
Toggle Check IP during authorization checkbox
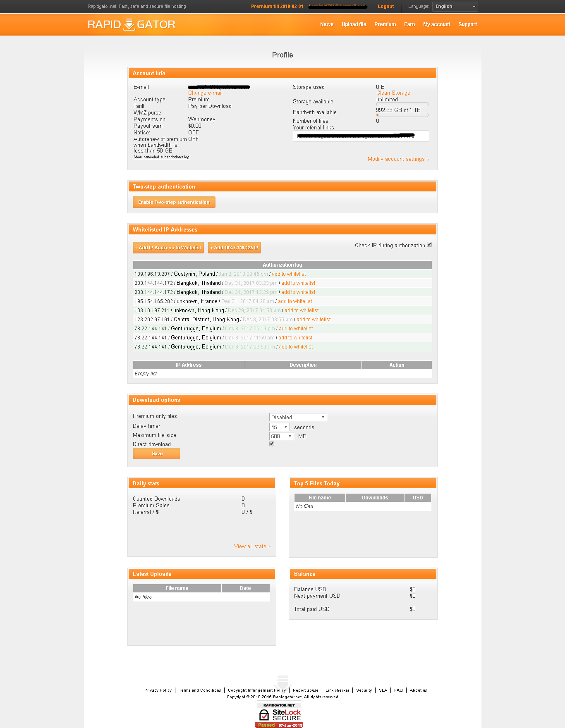[x=429, y=245]
